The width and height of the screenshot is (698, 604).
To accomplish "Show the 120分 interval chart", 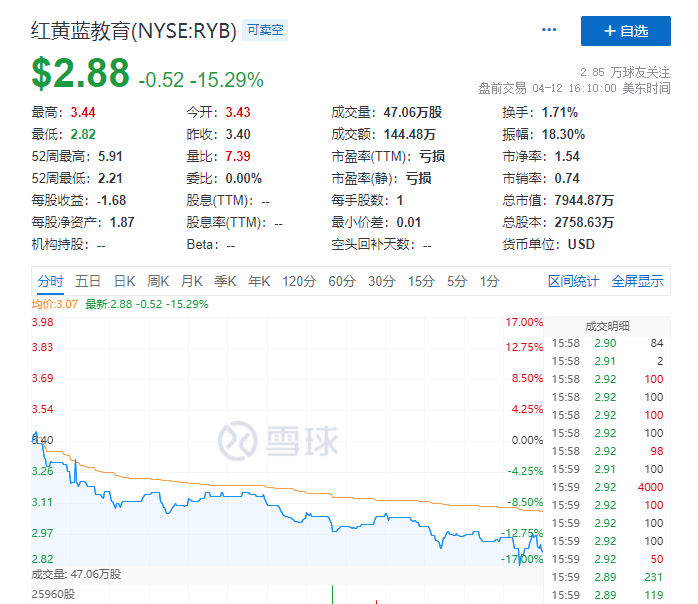I will 299,281.
